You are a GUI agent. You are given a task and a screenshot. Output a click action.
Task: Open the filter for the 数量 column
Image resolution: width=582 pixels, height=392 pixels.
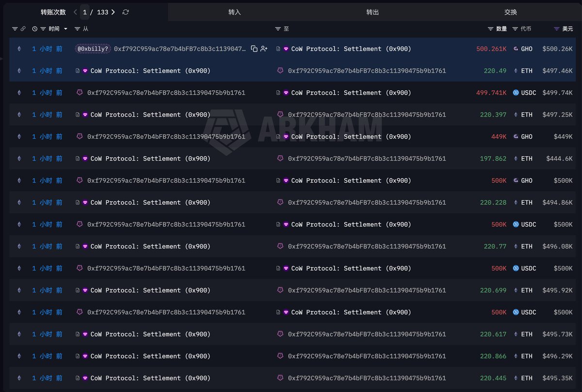[x=491, y=29]
